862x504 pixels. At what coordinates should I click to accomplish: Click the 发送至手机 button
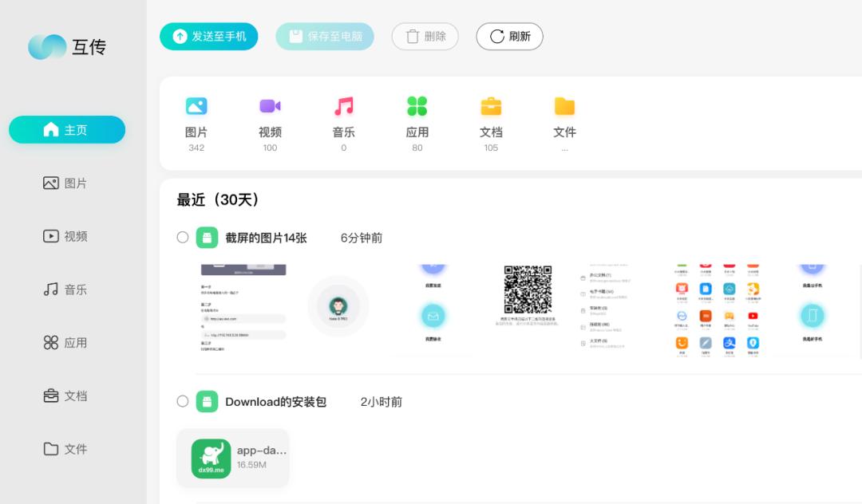click(x=208, y=36)
